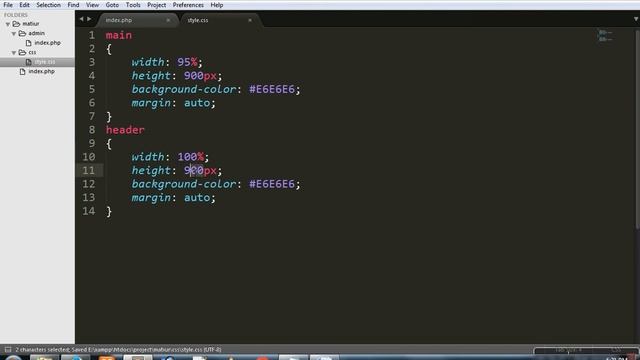This screenshot has width=640, height=360.
Task: Click line number 11 in gutter
Action: click(89, 170)
